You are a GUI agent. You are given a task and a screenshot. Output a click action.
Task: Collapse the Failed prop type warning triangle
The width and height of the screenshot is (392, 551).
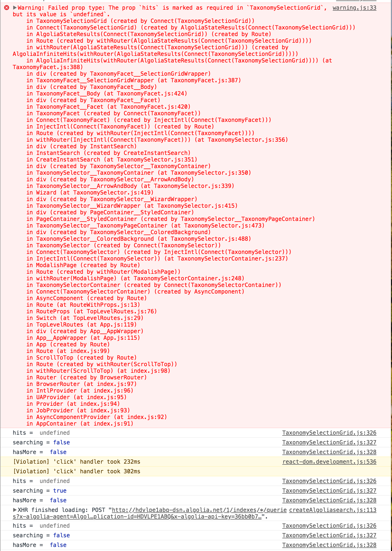tap(15, 8)
